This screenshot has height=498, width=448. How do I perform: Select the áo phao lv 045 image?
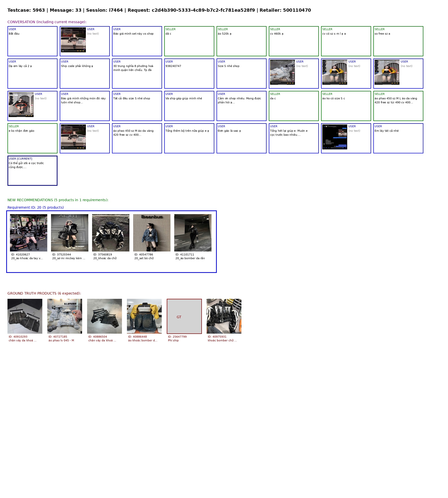[65, 316]
